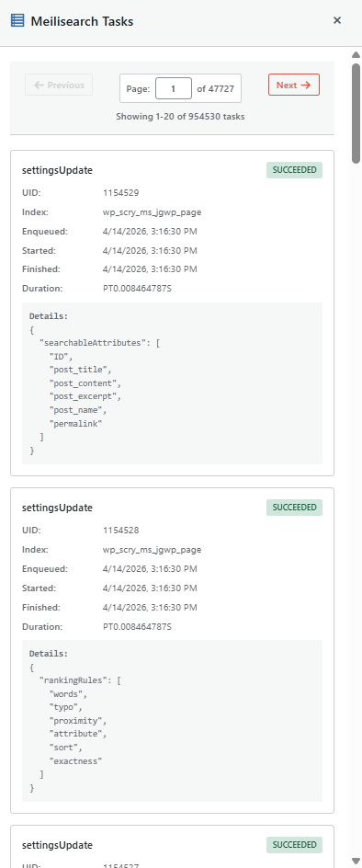Click Duration value of task 1154528

click(137, 627)
